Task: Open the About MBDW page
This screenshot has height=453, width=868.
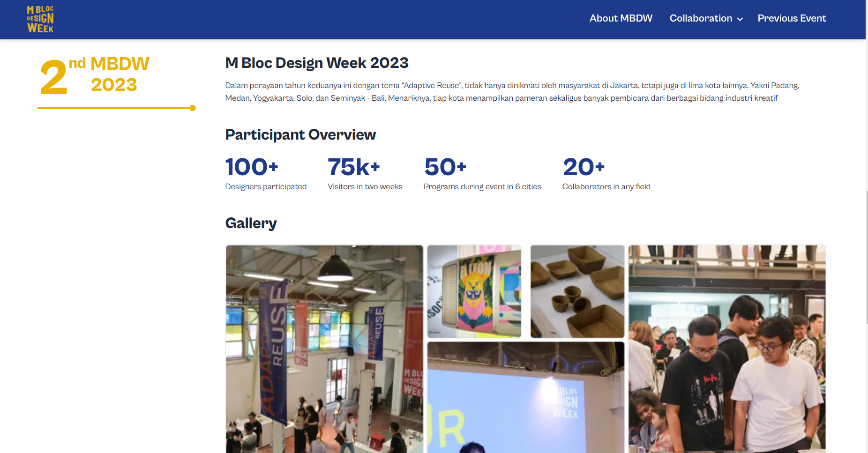Action: click(621, 18)
